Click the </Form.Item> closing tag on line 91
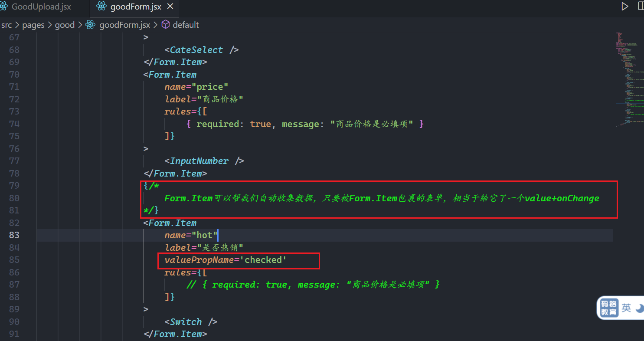This screenshot has width=644, height=341. [x=175, y=334]
